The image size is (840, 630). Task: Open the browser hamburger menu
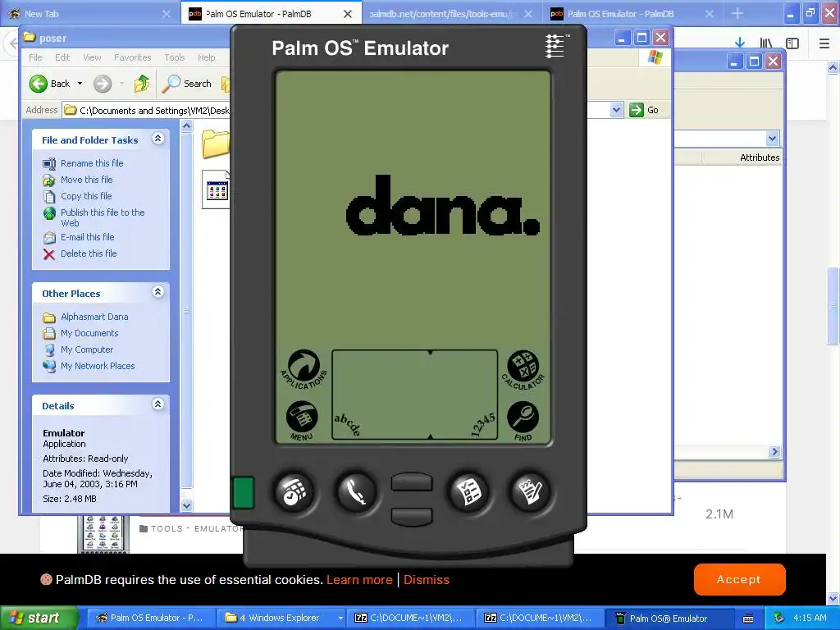[x=824, y=43]
